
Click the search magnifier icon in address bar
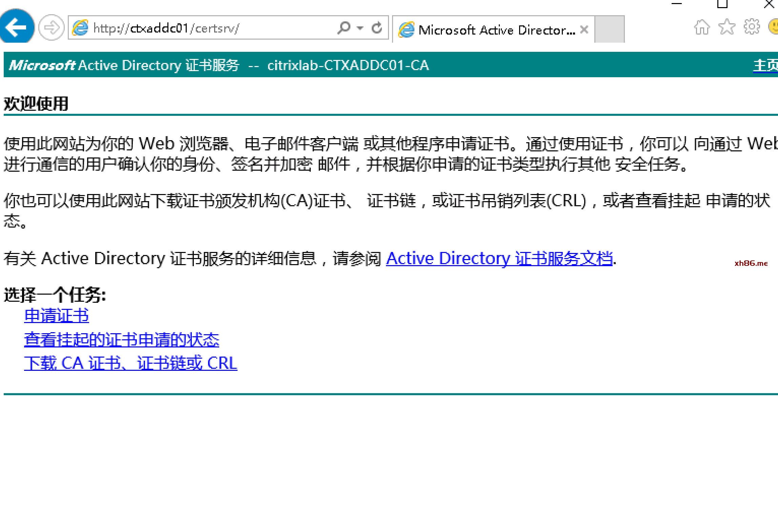point(344,27)
